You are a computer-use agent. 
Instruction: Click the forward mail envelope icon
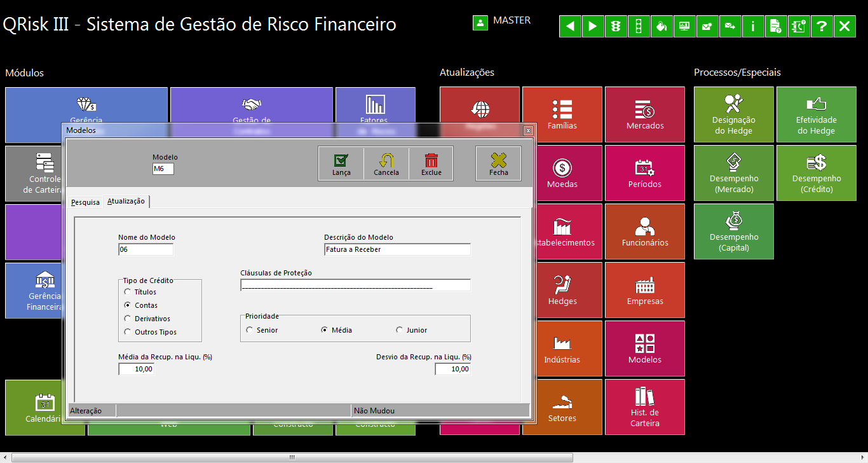730,26
